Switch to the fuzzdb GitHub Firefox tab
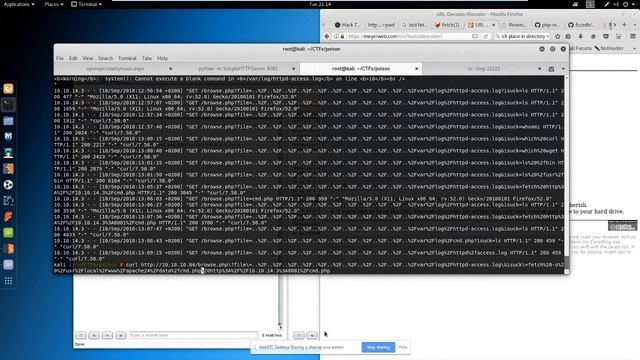 (x=581, y=25)
